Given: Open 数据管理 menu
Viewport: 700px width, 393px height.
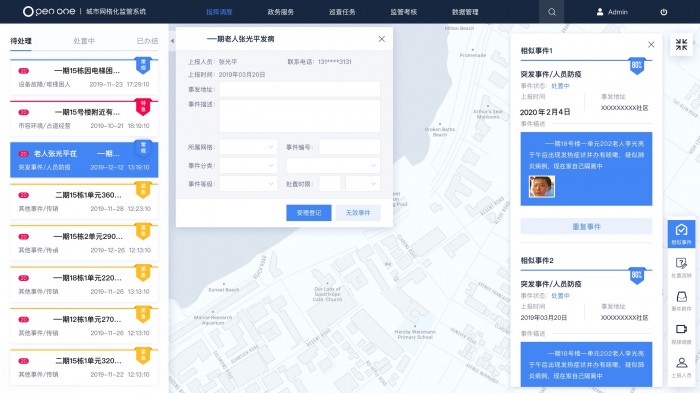Looking at the screenshot, I should [x=465, y=12].
